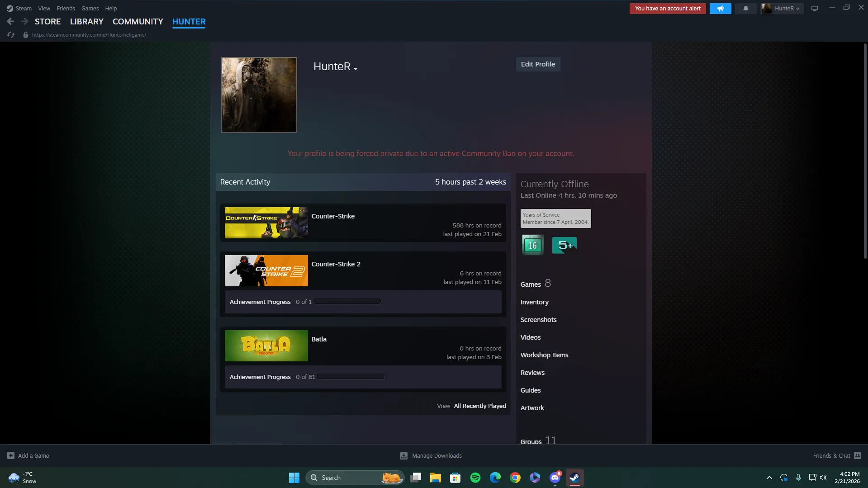The image size is (868, 488).
Task: Open the blue megaphone announcements button
Action: coord(720,8)
